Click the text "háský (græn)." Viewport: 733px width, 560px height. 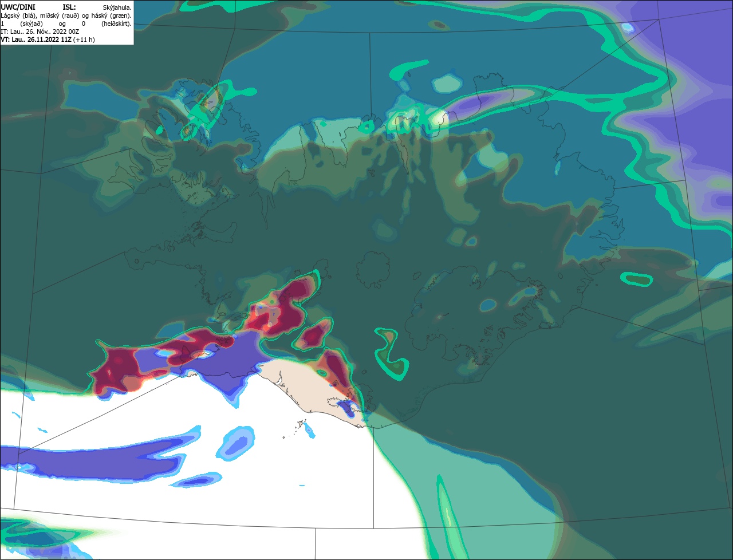(111, 16)
